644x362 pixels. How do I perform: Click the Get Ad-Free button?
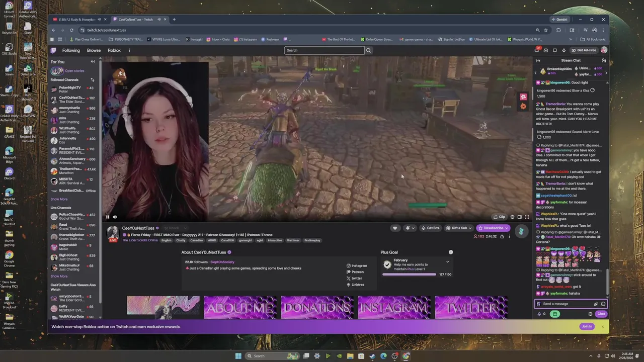(x=584, y=50)
